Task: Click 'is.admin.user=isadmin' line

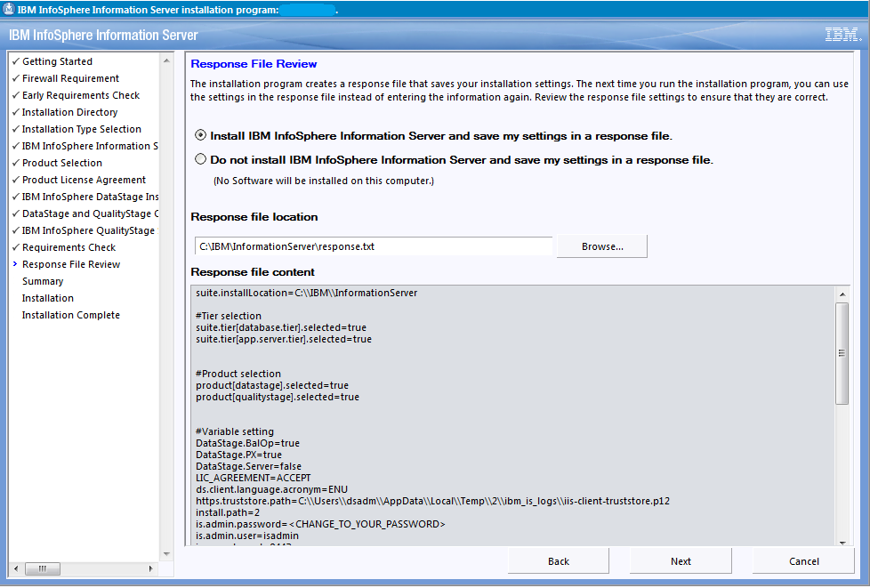Action: (x=247, y=536)
